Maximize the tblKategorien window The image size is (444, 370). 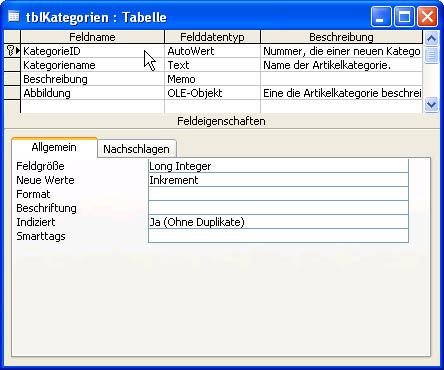tap(404, 17)
